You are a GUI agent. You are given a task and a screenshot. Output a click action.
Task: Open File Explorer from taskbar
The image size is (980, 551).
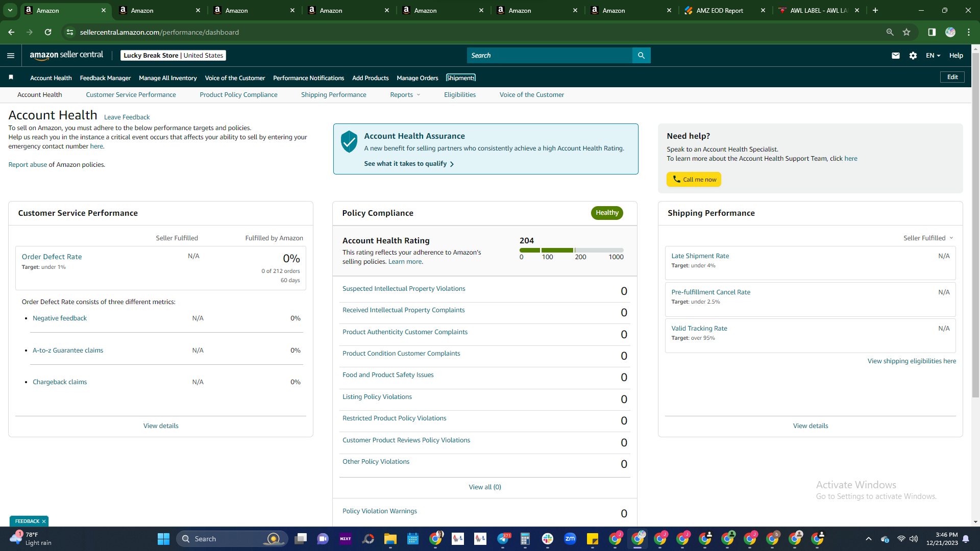point(390,539)
